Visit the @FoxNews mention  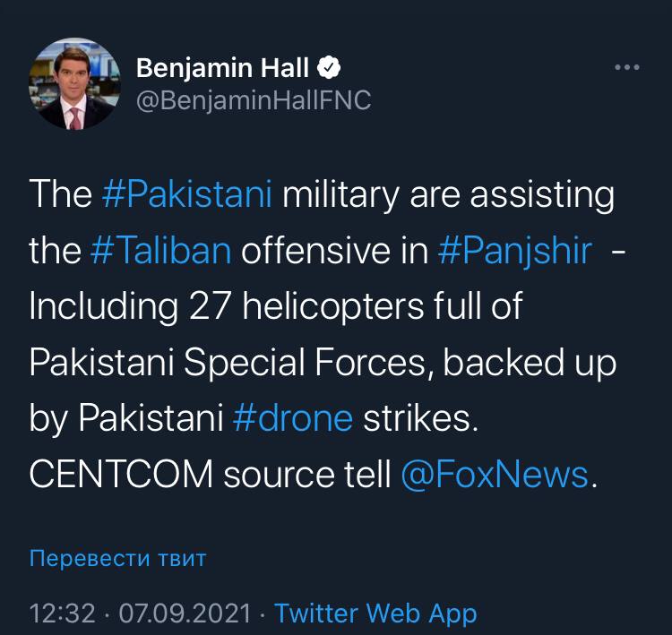(494, 475)
